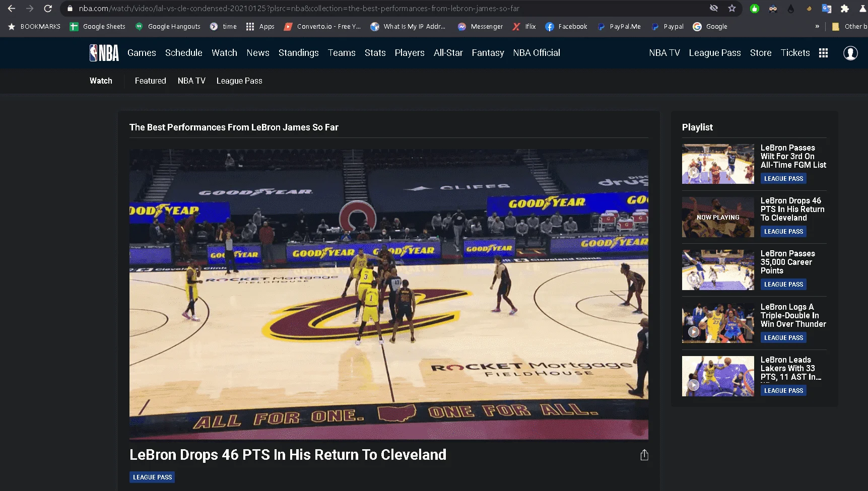Open the Stats menu item
Viewport: 868px width, 491px height.
click(x=375, y=53)
